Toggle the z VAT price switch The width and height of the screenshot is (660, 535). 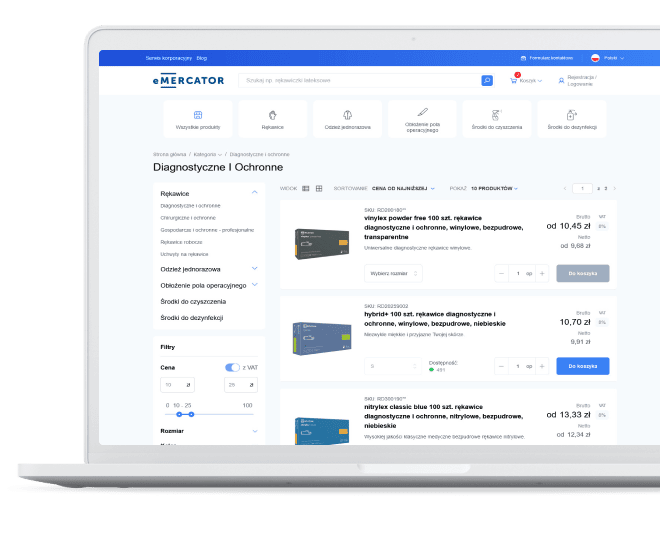pos(232,367)
